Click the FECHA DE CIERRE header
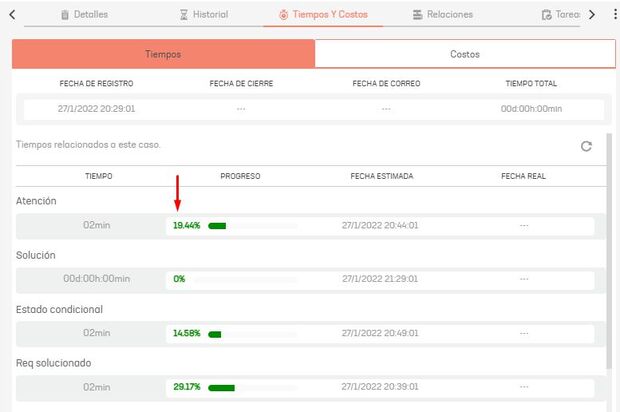The height and width of the screenshot is (412, 620). (x=241, y=83)
